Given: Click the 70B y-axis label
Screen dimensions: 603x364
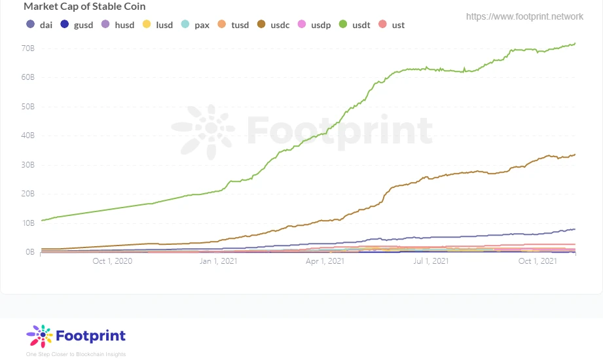Looking at the screenshot, I should click(x=28, y=48).
